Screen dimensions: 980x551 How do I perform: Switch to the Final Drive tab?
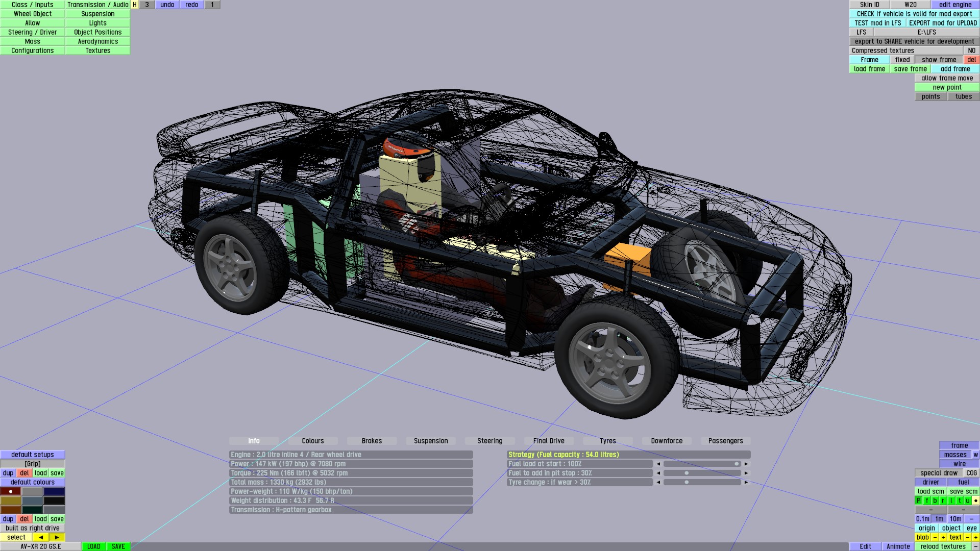[x=549, y=441]
